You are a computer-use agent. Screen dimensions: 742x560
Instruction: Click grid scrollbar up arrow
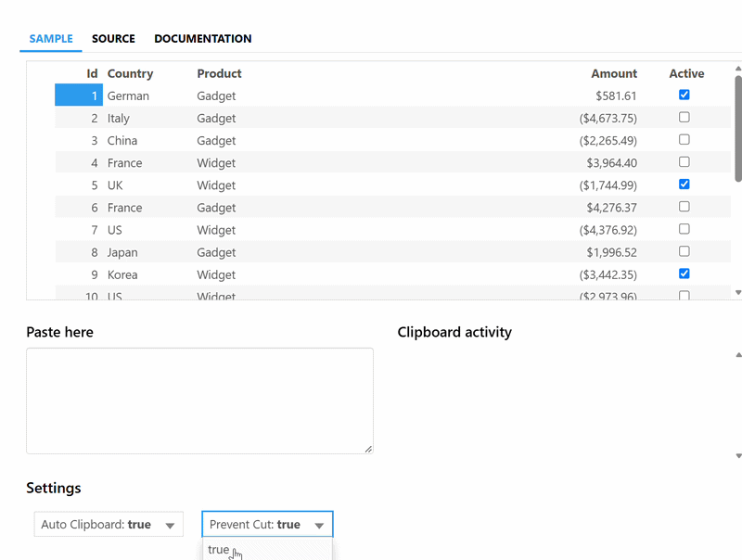(738, 69)
